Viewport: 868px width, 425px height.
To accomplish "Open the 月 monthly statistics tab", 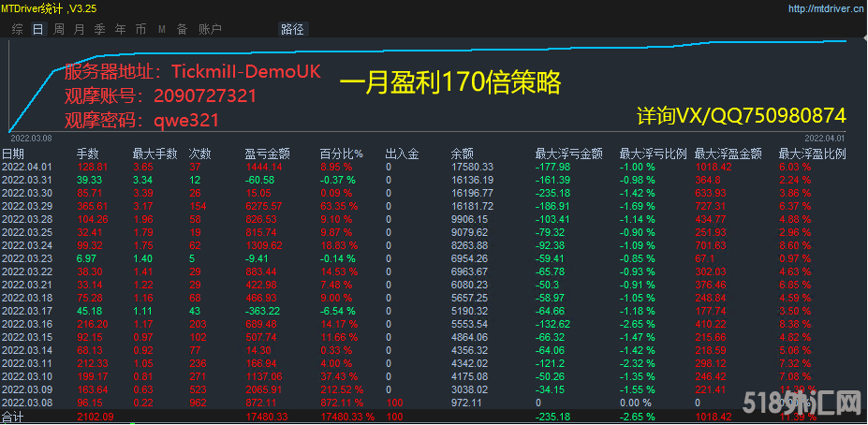I will tap(79, 29).
